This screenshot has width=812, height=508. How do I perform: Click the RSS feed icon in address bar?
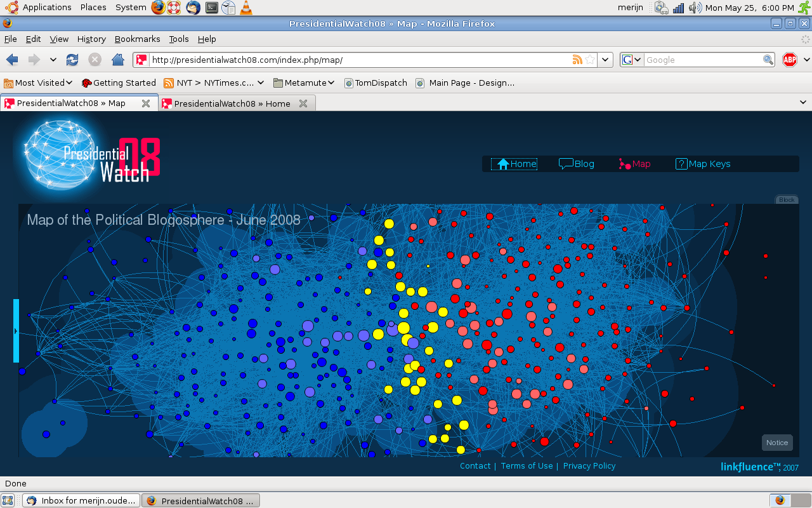pos(577,60)
